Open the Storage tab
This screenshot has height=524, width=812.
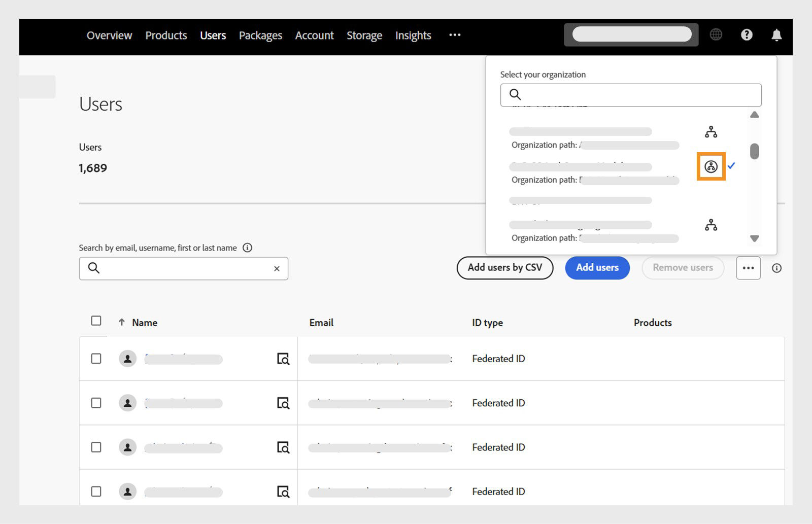tap(364, 36)
